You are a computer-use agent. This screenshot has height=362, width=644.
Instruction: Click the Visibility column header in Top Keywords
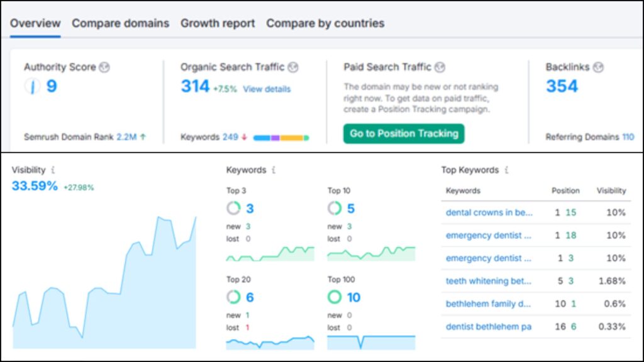point(611,191)
